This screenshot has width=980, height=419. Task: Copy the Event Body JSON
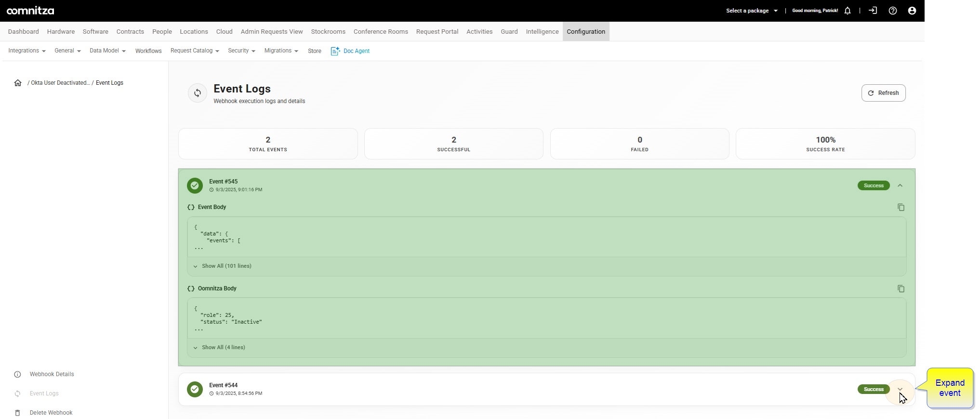tap(901, 207)
